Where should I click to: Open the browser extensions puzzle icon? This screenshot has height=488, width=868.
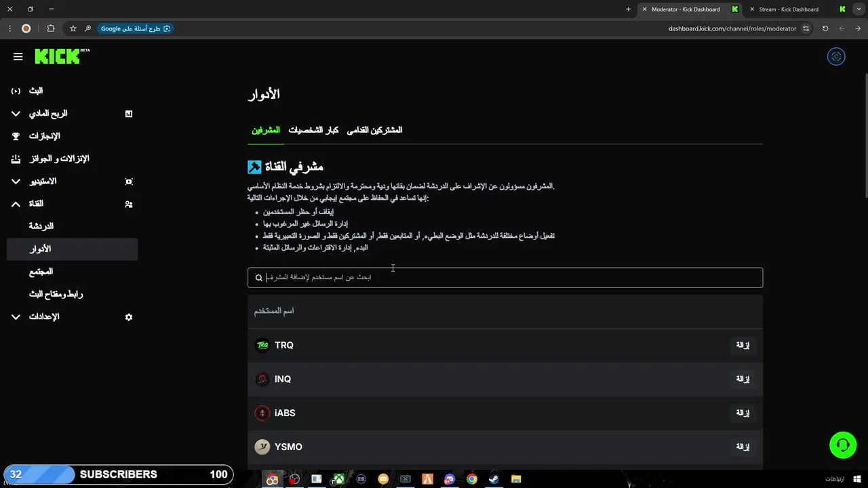51,28
